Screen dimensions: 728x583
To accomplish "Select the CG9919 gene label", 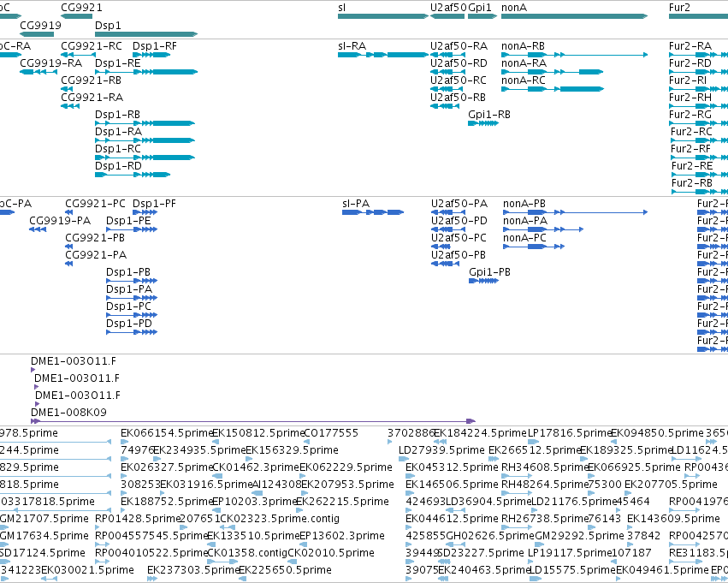I will pyautogui.click(x=40, y=25).
